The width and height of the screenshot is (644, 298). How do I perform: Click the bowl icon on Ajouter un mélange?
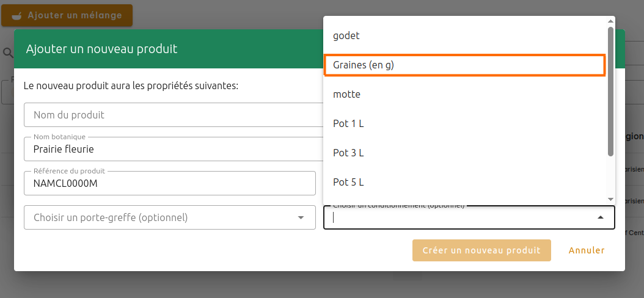pos(16,15)
